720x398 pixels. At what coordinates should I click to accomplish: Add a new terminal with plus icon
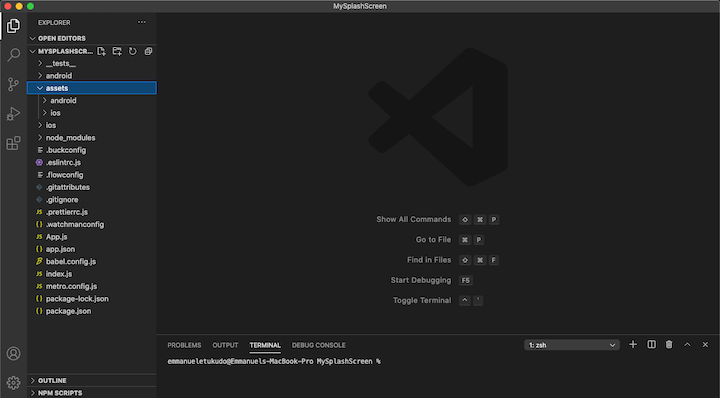(x=633, y=344)
